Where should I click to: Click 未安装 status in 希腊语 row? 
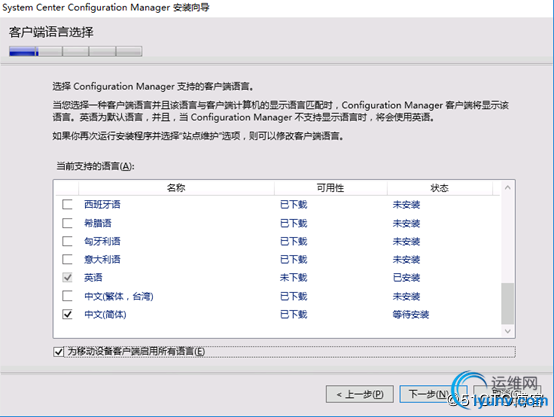coord(406,223)
